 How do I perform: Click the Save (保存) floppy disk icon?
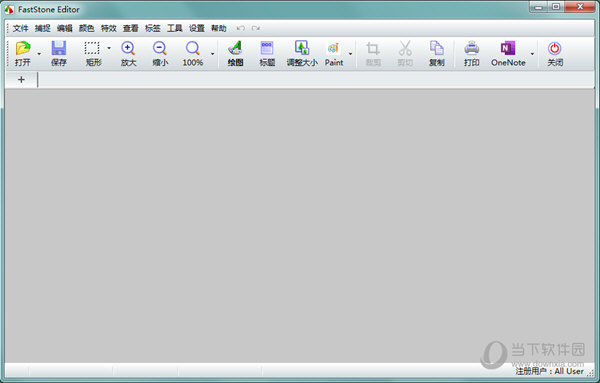[x=59, y=48]
